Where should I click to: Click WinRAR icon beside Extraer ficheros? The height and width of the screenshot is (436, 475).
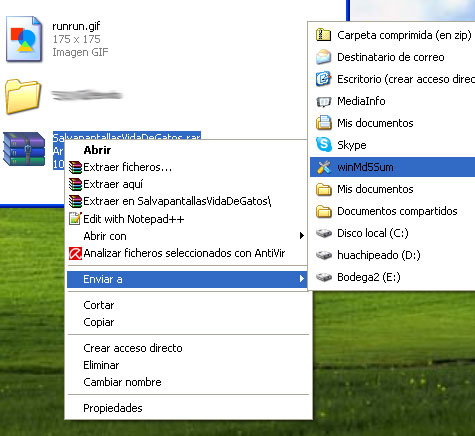pos(75,167)
